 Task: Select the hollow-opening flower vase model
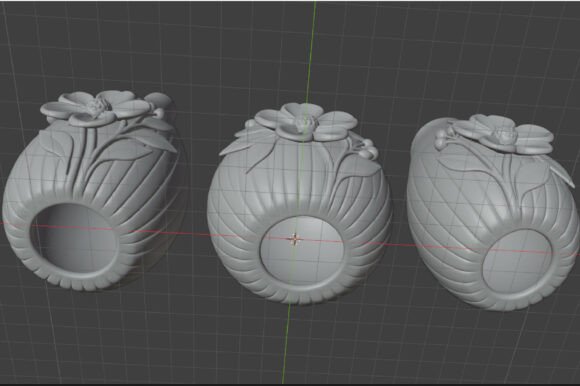[x=92, y=190]
